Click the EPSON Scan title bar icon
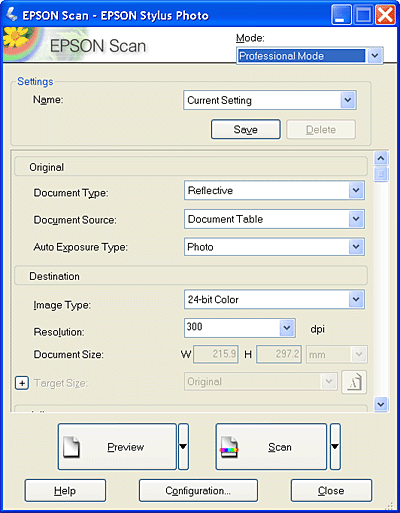Viewport: 400px width, 513px height. [x=11, y=15]
